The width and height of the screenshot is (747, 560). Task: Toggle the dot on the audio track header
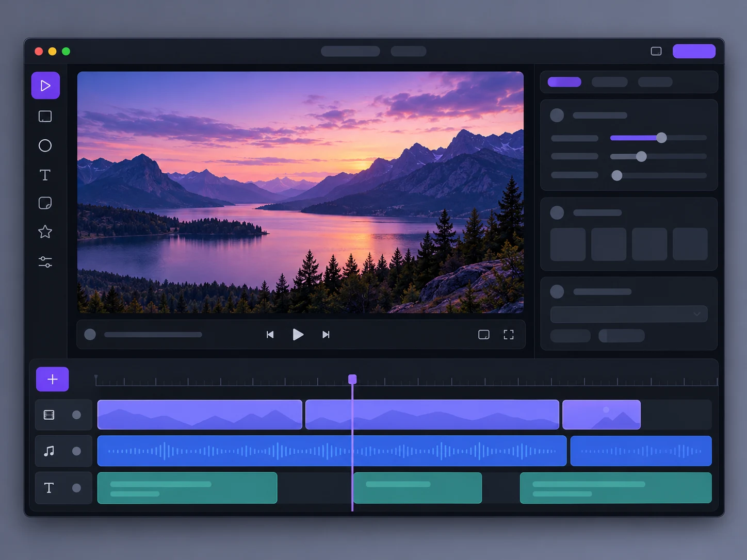tap(76, 451)
